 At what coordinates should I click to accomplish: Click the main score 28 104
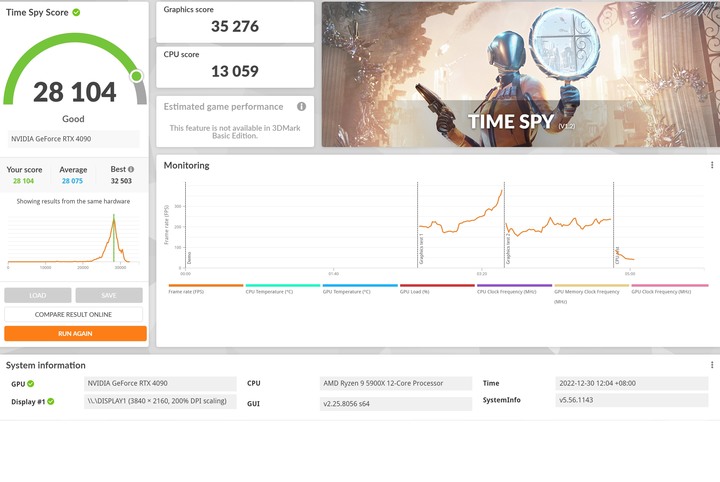pos(75,92)
